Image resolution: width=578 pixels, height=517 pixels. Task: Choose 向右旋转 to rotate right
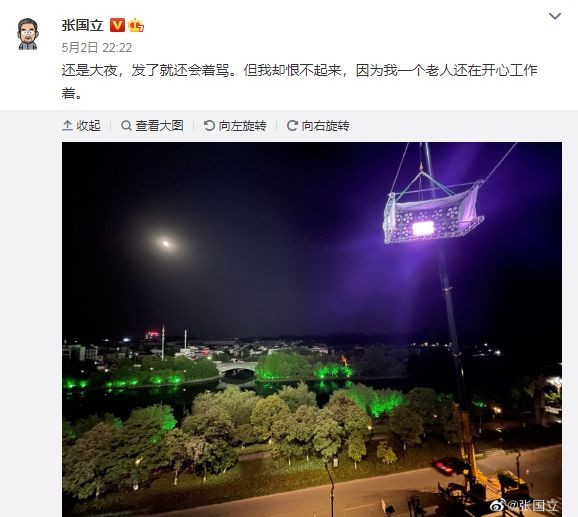pyautogui.click(x=325, y=126)
